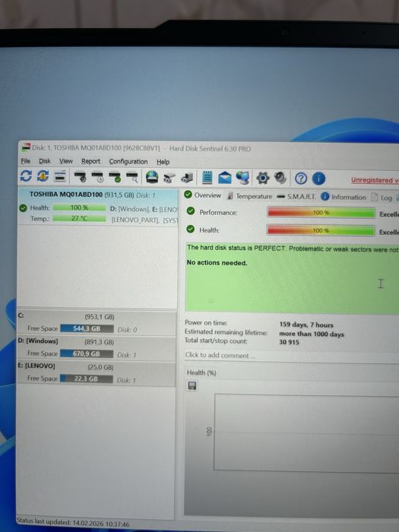Click the '30 915' start/stop count value
The width and height of the screenshot is (399, 532).
point(289,342)
